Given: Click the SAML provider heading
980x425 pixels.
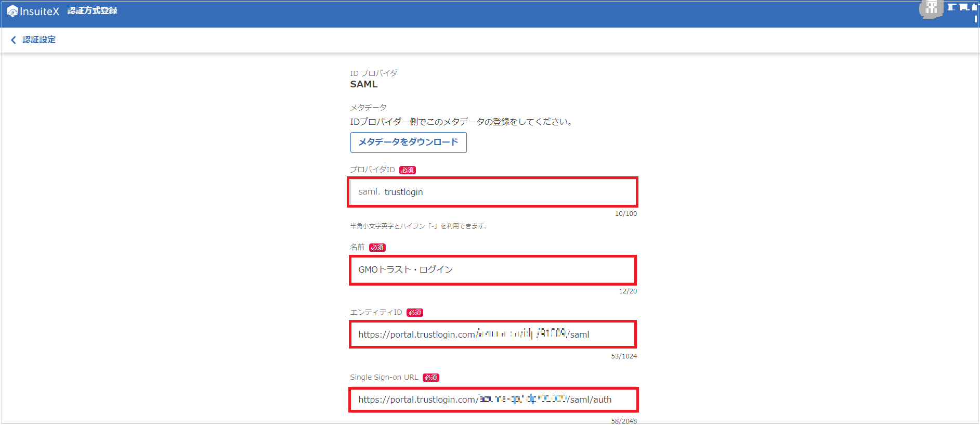Looking at the screenshot, I should pos(364,84).
